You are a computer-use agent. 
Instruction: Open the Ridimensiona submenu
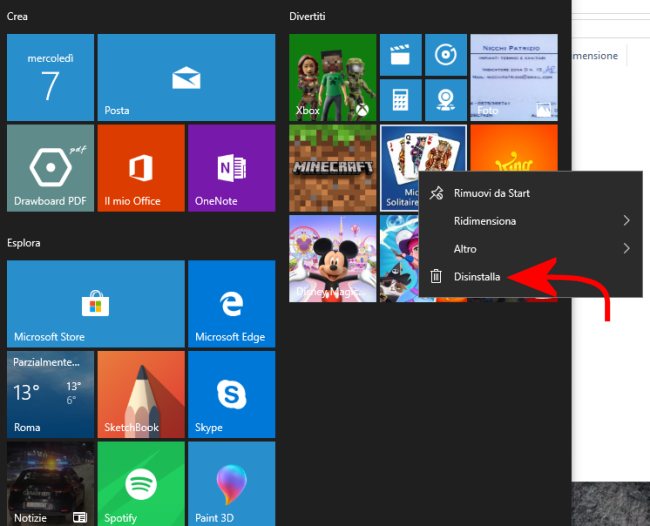tap(531, 221)
